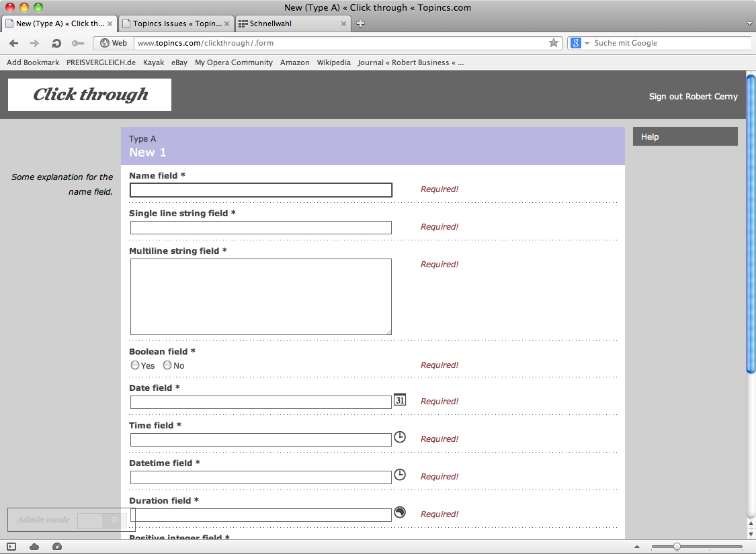Expand the tab list arrow at far right
The height and width of the screenshot is (554, 756).
(749, 24)
